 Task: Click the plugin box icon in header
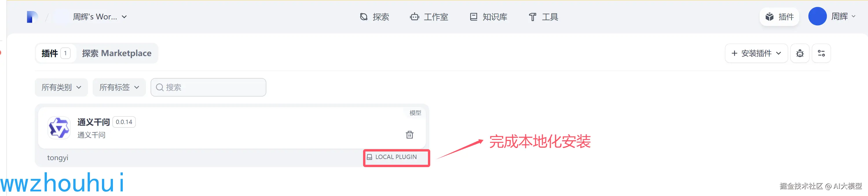click(x=769, y=17)
